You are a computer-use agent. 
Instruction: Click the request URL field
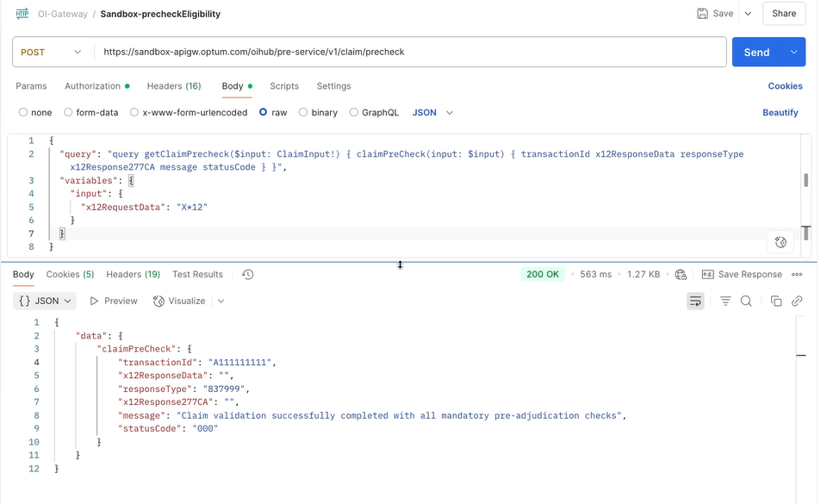pyautogui.click(x=409, y=53)
